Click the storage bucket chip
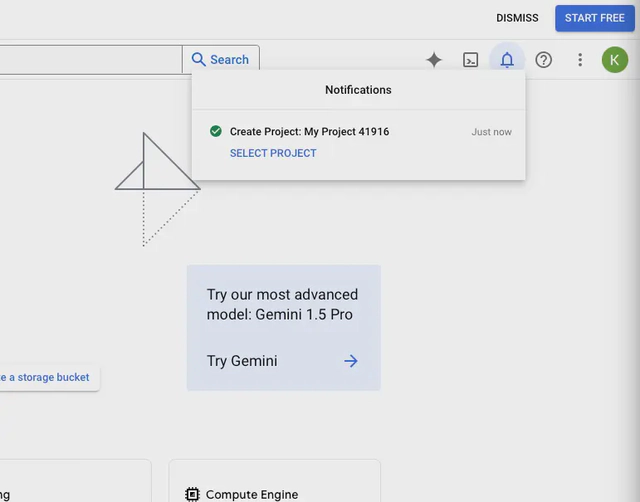The height and width of the screenshot is (502, 640). click(49, 378)
